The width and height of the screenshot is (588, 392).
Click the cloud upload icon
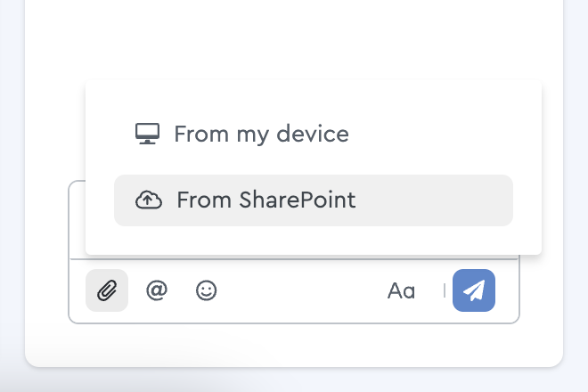coord(149,200)
